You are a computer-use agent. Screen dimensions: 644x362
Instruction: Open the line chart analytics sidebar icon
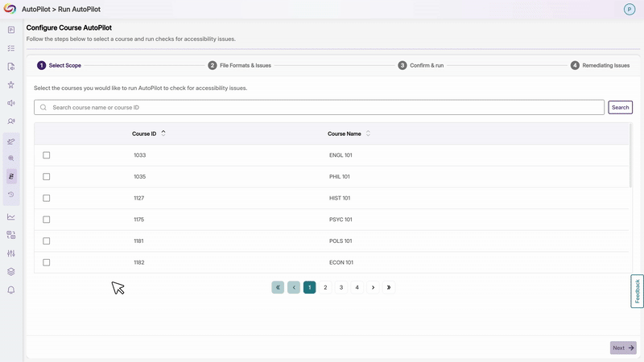[11, 216]
